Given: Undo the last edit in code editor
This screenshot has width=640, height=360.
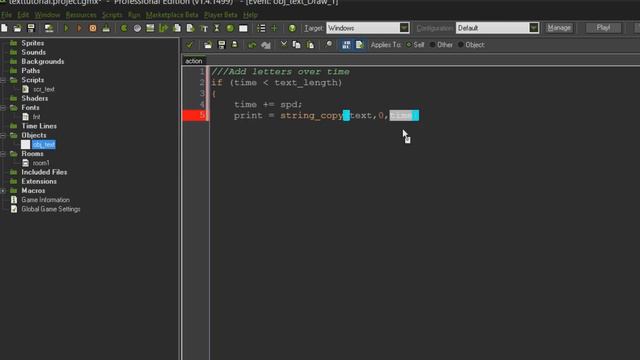Looking at the screenshot, I should tap(252, 44).
